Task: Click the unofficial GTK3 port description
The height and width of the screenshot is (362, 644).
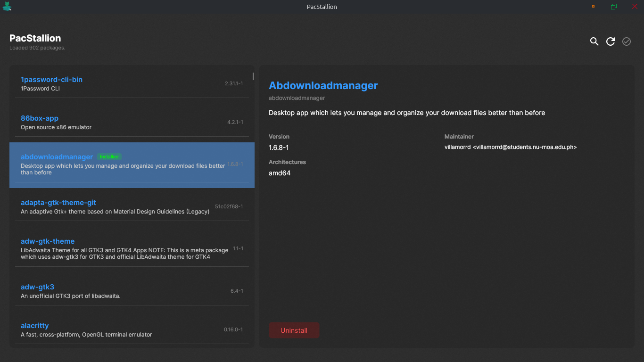Action: tap(71, 296)
